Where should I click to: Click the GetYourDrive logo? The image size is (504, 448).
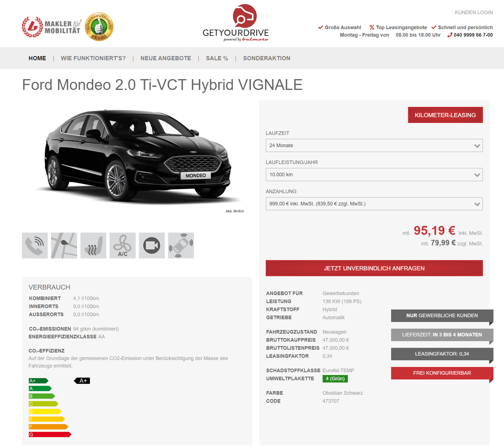pyautogui.click(x=236, y=23)
